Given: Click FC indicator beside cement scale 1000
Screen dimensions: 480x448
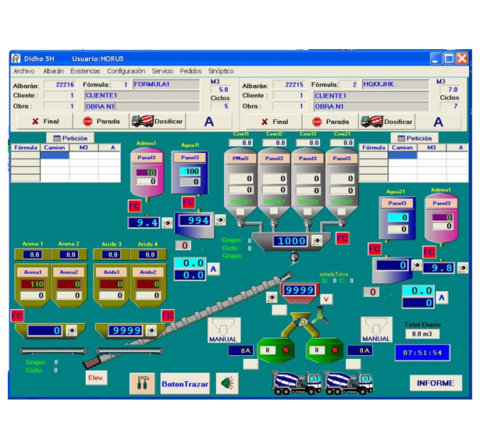Looking at the screenshot, I should (x=343, y=238).
